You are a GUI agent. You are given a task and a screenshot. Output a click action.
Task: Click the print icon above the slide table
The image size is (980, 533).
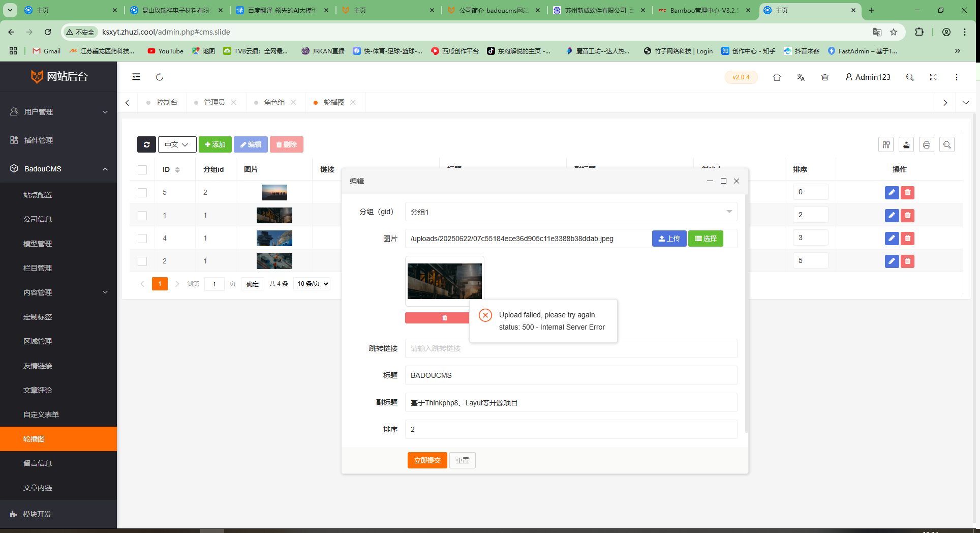coord(926,144)
